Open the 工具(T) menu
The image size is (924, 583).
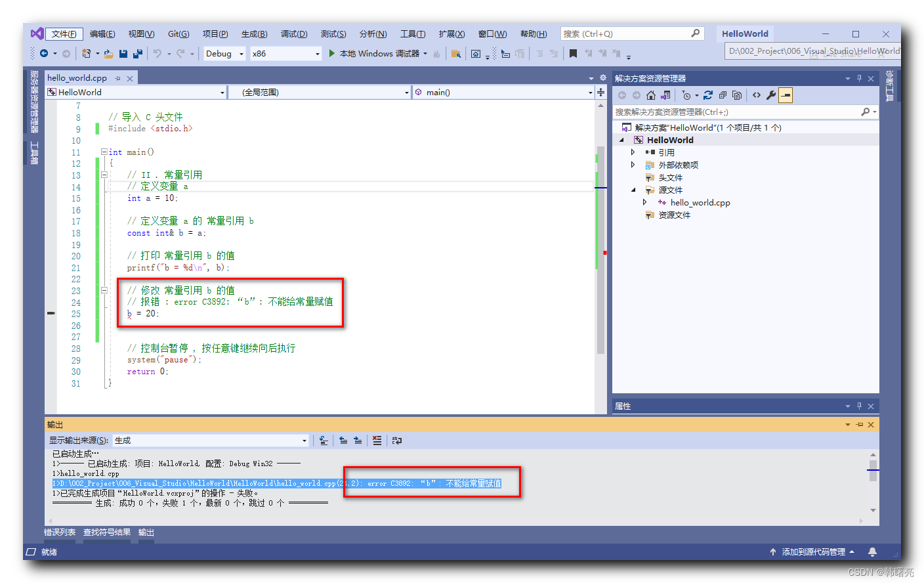[413, 34]
